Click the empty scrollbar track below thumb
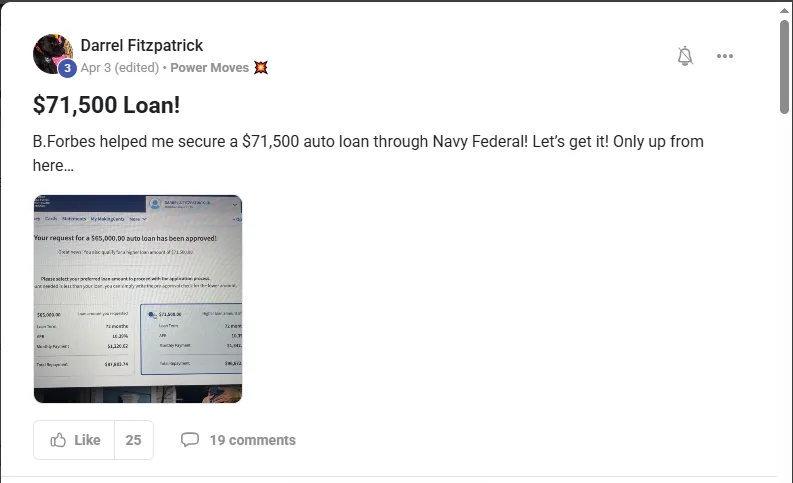 785,300
